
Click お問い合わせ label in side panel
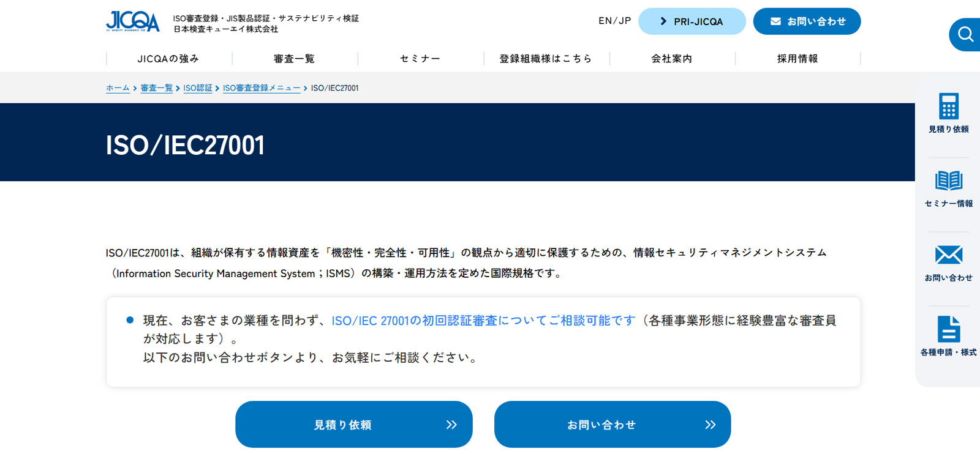point(949,278)
